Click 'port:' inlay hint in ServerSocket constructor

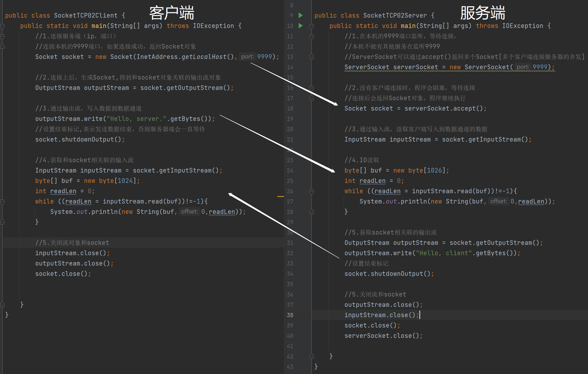click(523, 67)
